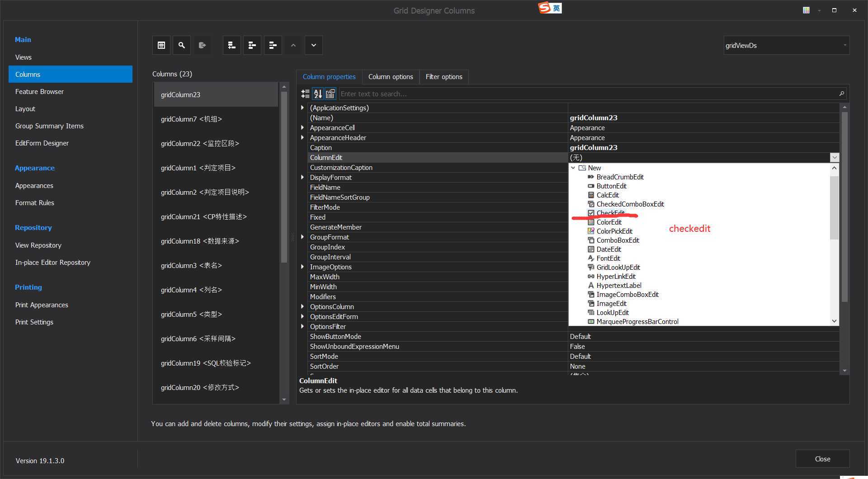This screenshot has height=479, width=868.
Task: Choose DateEdit editor from list
Action: [609, 249]
